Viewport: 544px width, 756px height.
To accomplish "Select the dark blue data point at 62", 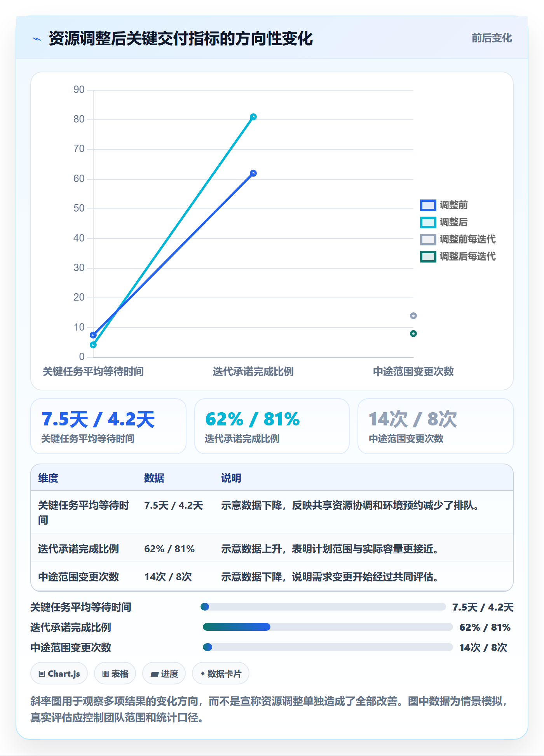I will (x=253, y=173).
